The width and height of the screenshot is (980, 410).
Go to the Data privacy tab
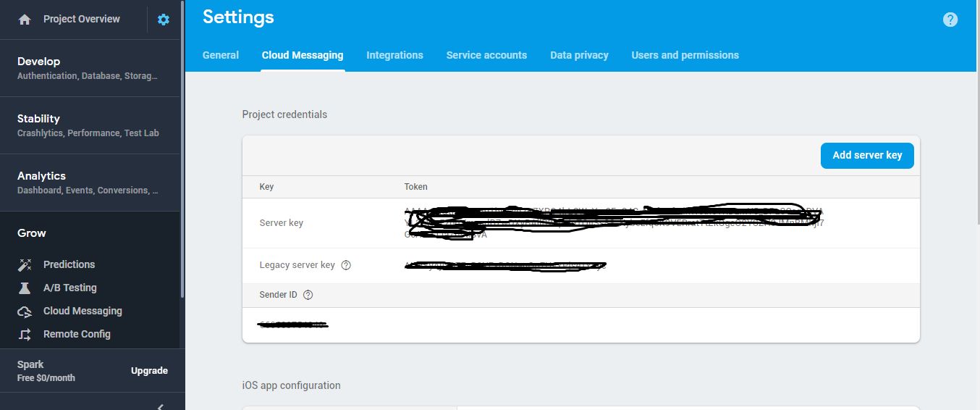click(579, 55)
